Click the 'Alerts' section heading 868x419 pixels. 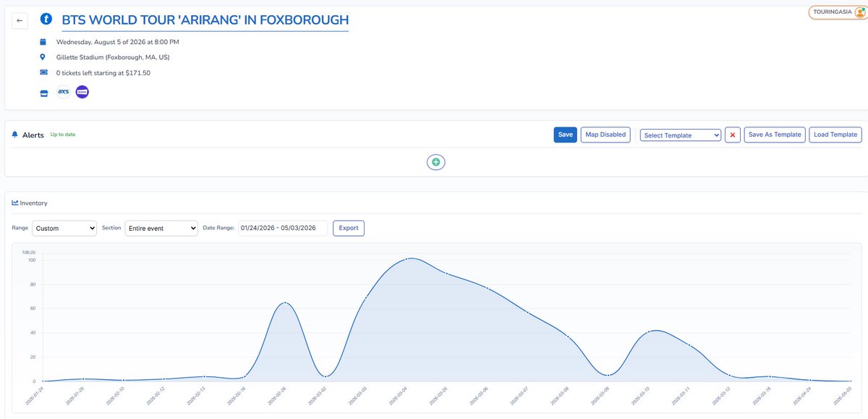(x=33, y=135)
